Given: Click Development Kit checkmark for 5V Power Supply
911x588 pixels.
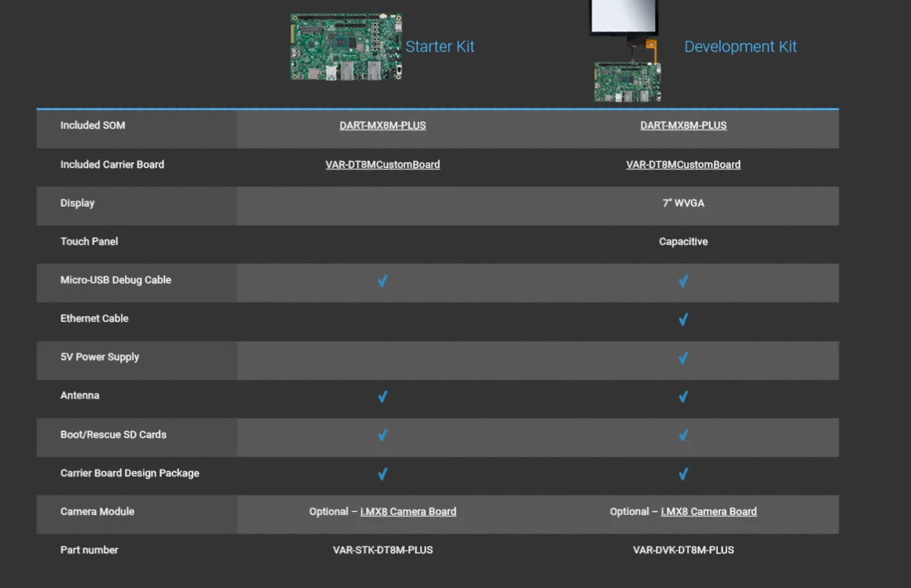Looking at the screenshot, I should [x=683, y=358].
